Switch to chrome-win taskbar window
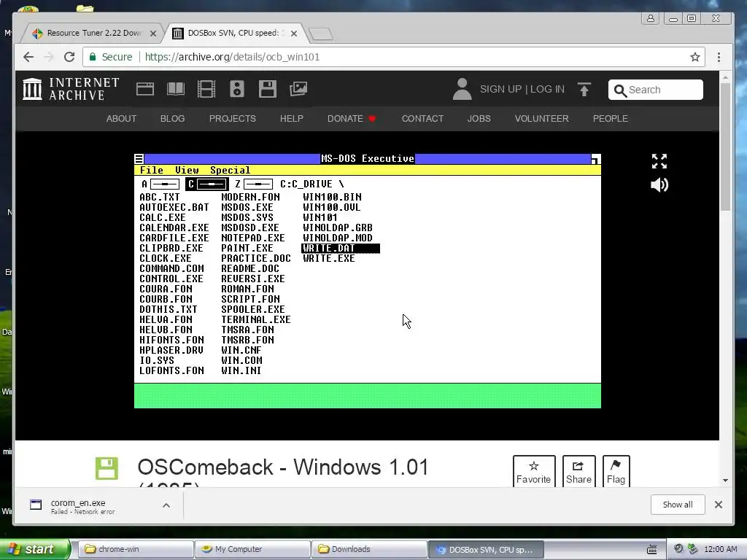The height and width of the screenshot is (560, 747). 135,549
